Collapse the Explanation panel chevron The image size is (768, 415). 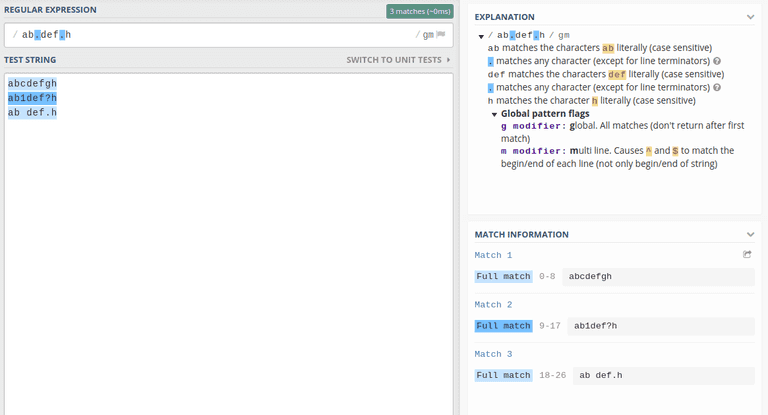coord(750,17)
